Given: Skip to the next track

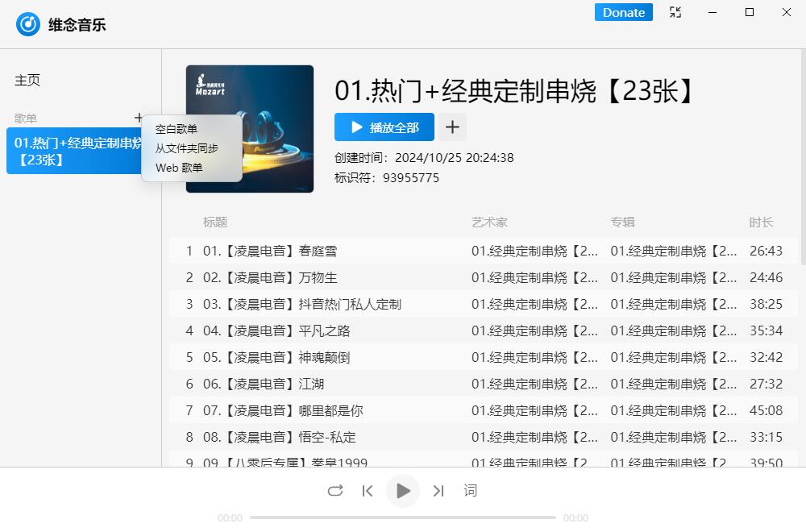Looking at the screenshot, I should click(x=438, y=490).
